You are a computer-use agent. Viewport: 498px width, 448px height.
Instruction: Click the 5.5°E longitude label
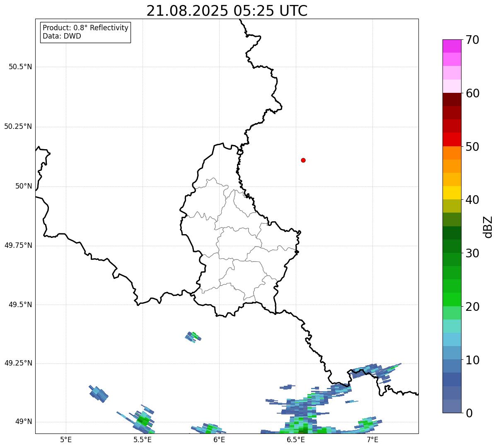(143, 440)
